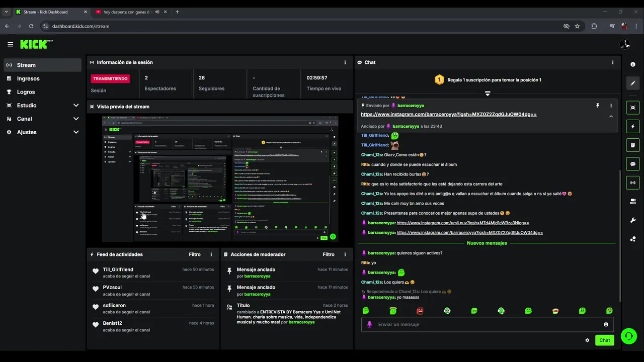644x362 pixels.
Task: Open moderator actions three-dot menu
Action: pos(345,254)
